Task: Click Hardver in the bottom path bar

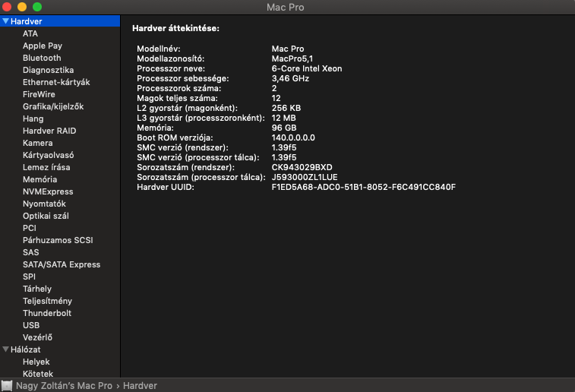Action: [140, 386]
